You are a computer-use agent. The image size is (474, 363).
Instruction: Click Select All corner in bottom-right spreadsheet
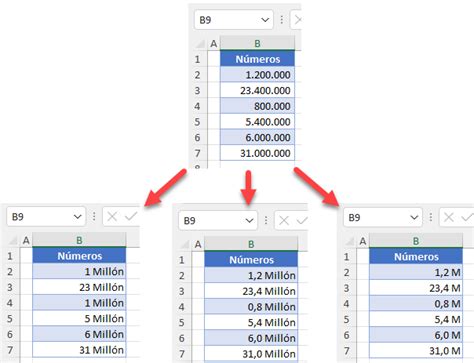[x=349, y=241]
